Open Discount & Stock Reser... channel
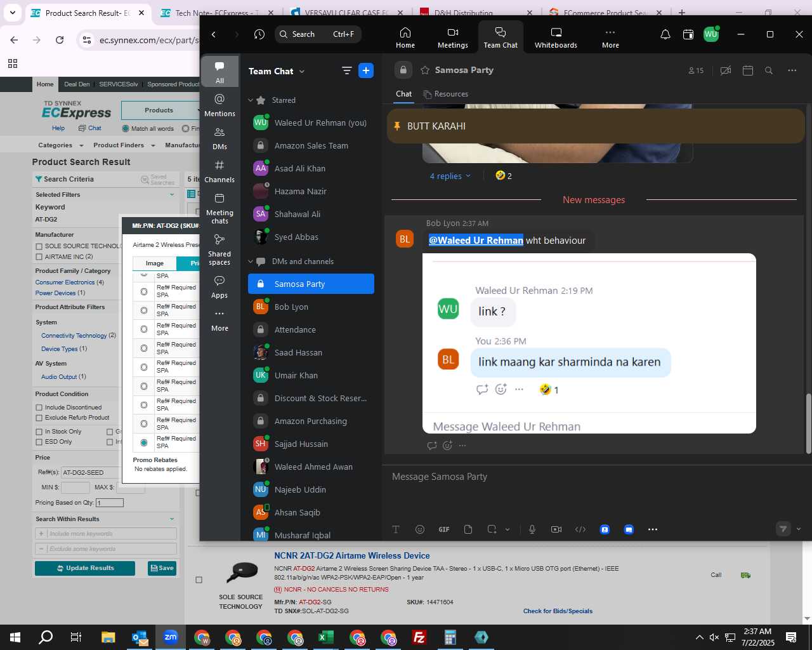The image size is (812, 650). coord(311,398)
